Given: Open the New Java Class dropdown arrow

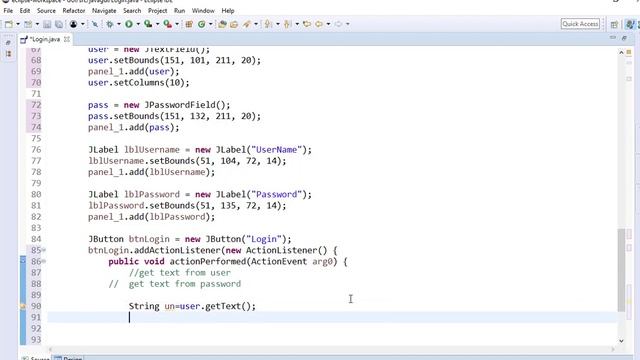Looking at the screenshot, I should (x=211, y=24).
